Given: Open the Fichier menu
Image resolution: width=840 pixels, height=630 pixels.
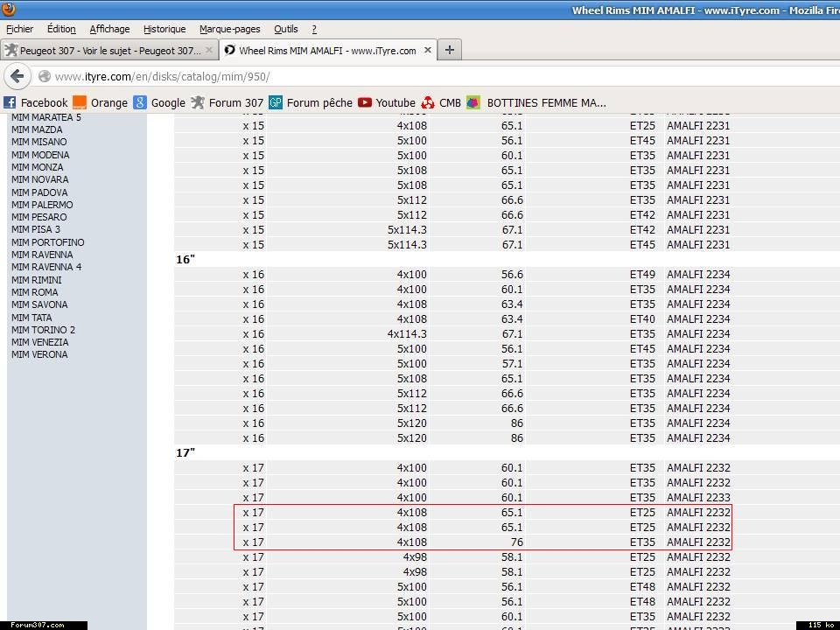Looking at the screenshot, I should tap(20, 29).
